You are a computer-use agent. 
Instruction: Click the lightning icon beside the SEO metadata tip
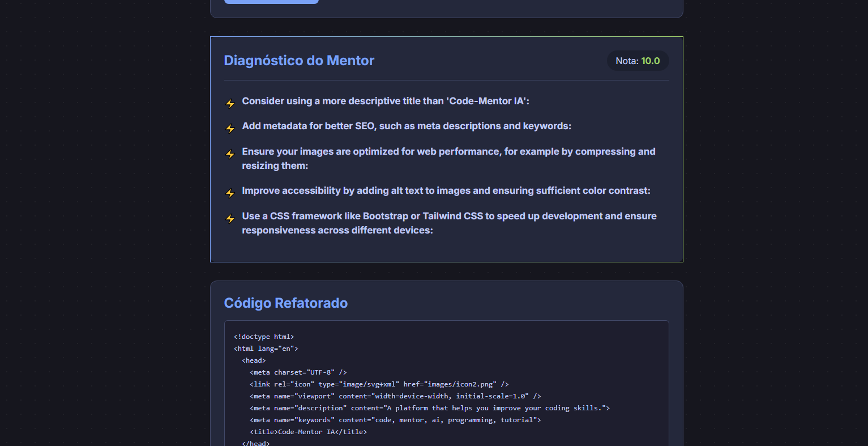[x=230, y=129]
